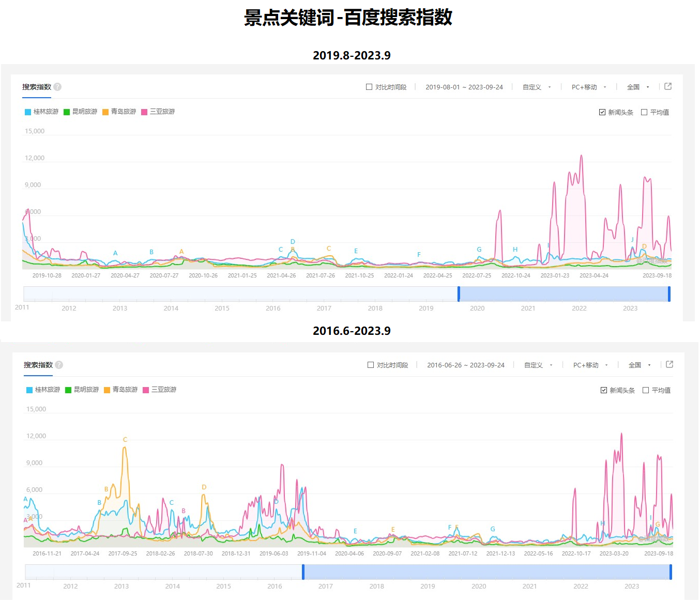The height and width of the screenshot is (602, 700).
Task: Click the 2023-01-23 axis label in upper chart
Action: click(x=555, y=275)
